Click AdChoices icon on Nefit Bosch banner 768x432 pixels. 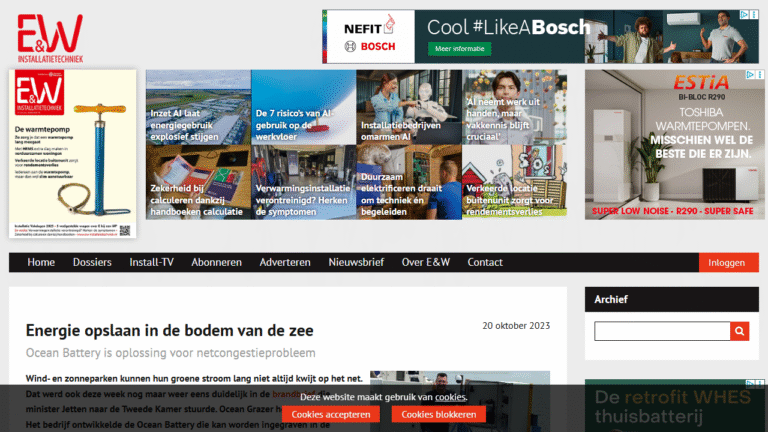pyautogui.click(x=747, y=15)
